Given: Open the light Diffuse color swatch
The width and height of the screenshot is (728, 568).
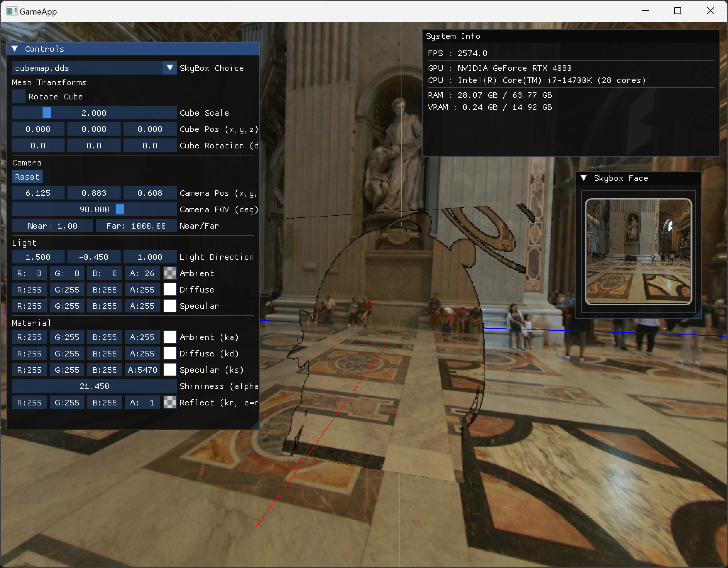Looking at the screenshot, I should tap(170, 290).
